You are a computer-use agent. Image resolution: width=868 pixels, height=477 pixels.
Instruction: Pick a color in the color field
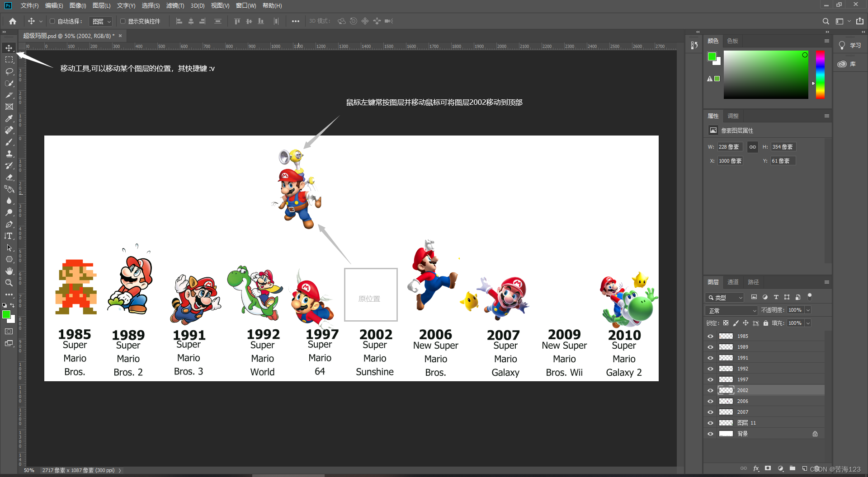coord(766,75)
